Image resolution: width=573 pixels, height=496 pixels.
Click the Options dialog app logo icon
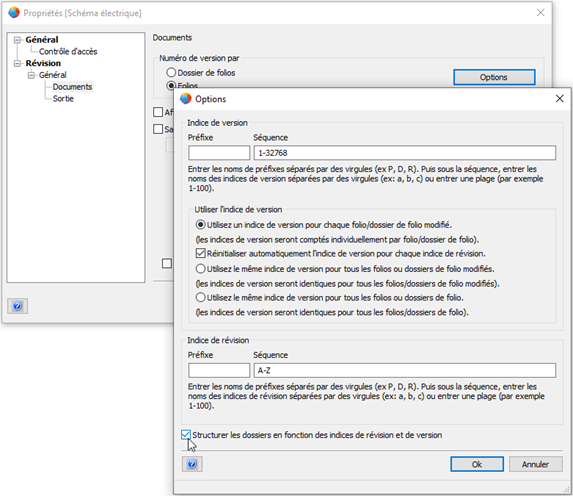click(x=186, y=99)
